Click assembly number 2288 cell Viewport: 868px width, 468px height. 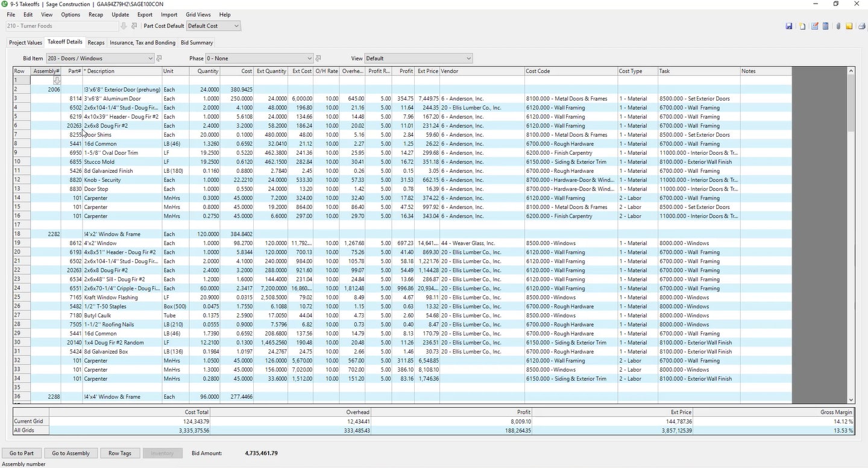click(46, 396)
